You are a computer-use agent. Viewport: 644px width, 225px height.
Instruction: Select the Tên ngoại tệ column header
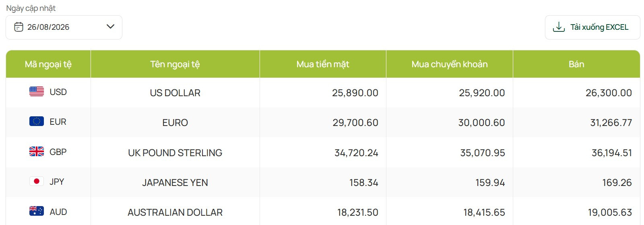point(175,64)
